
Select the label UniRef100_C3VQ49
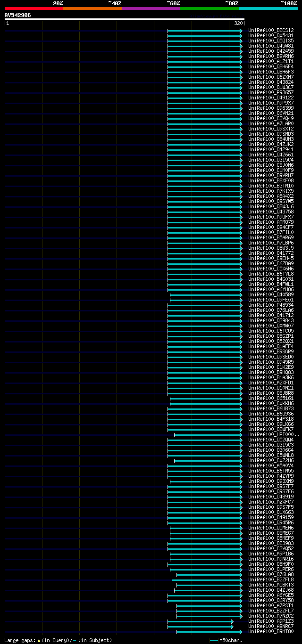pyautogui.click(x=271, y=118)
